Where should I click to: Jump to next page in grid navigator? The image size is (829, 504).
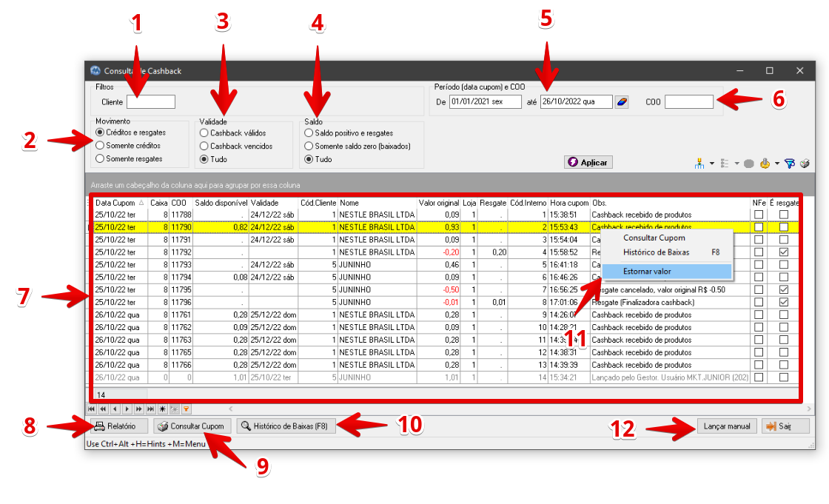click(x=139, y=409)
